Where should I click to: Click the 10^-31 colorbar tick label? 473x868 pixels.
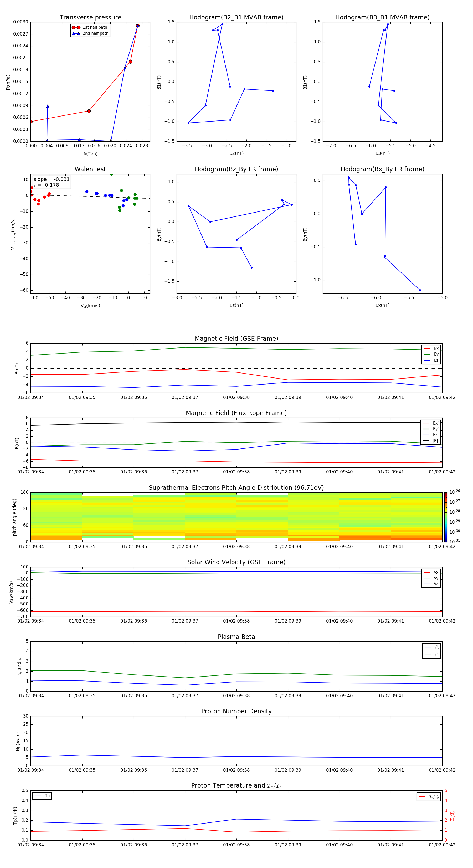click(x=455, y=542)
